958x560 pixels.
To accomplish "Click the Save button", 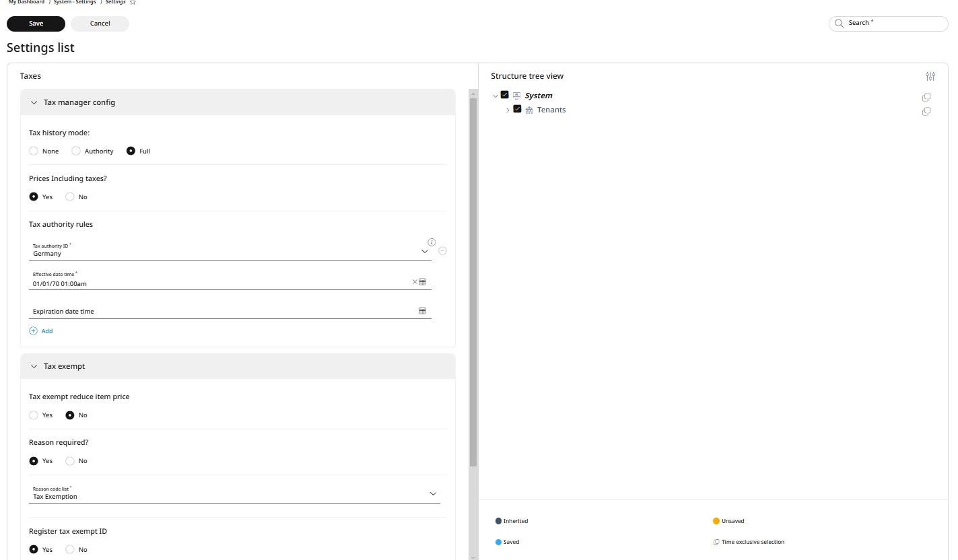I will 36,24.
